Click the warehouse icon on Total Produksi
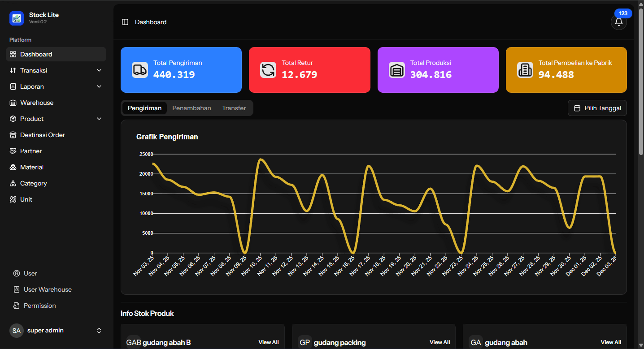 [x=396, y=70]
